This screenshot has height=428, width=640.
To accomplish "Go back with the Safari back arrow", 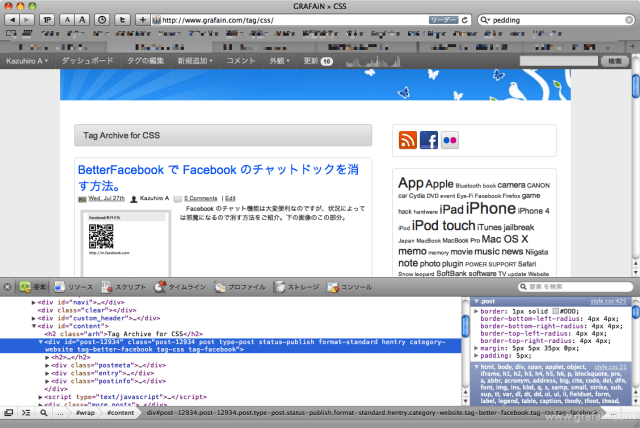I will (x=12, y=20).
